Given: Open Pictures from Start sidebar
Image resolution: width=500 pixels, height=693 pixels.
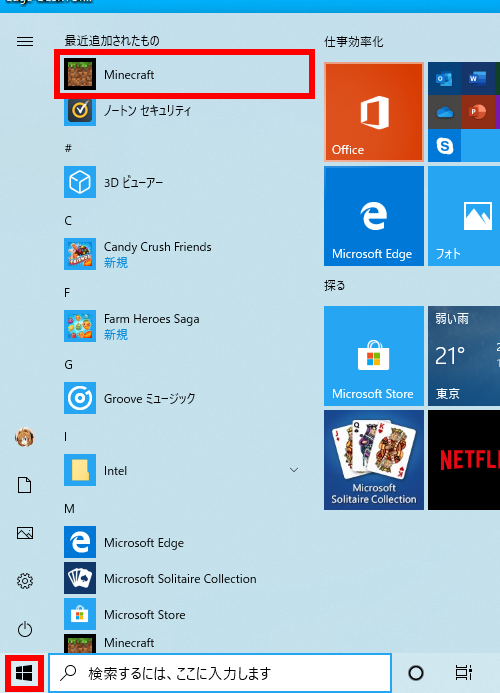Looking at the screenshot, I should coord(25,533).
